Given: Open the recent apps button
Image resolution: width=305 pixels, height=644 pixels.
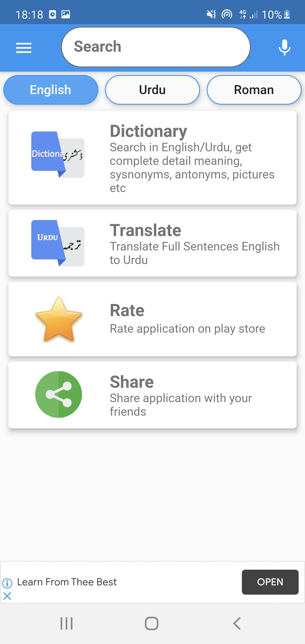Looking at the screenshot, I should click(67, 623).
